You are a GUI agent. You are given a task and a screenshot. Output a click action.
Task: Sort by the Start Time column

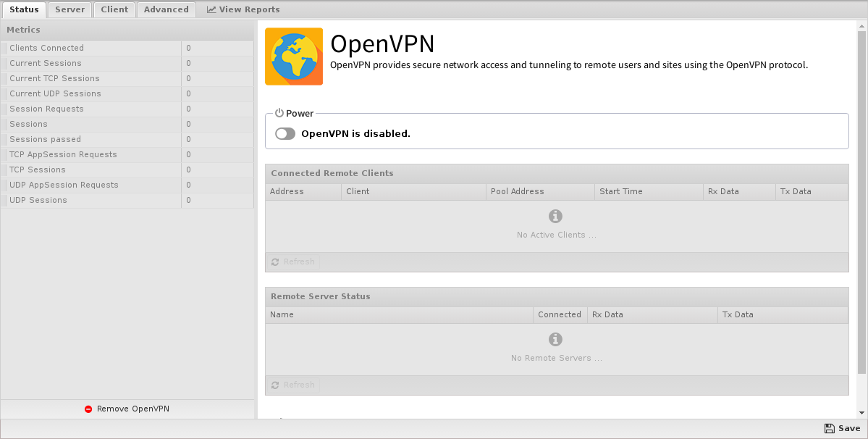(649, 191)
